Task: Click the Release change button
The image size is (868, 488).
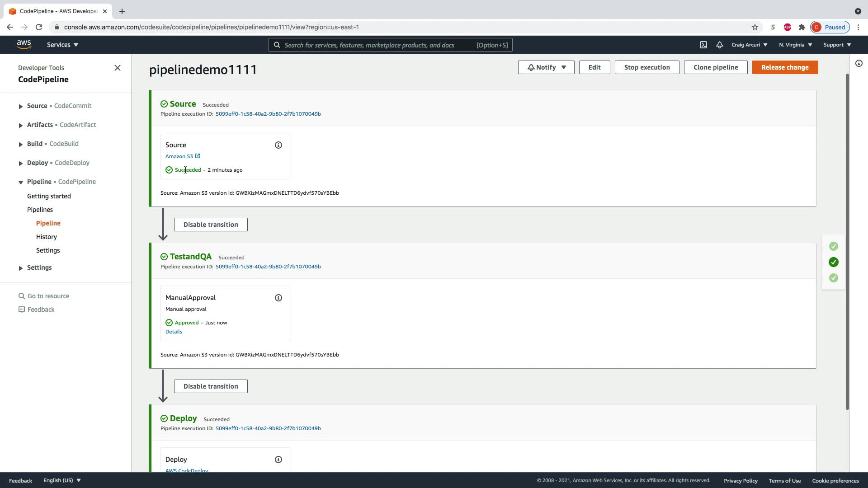Action: click(x=784, y=67)
